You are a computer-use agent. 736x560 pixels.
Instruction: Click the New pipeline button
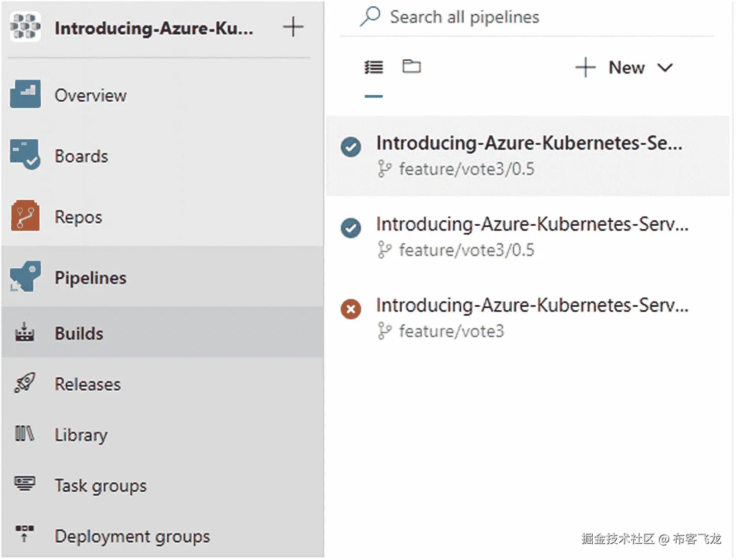[611, 68]
